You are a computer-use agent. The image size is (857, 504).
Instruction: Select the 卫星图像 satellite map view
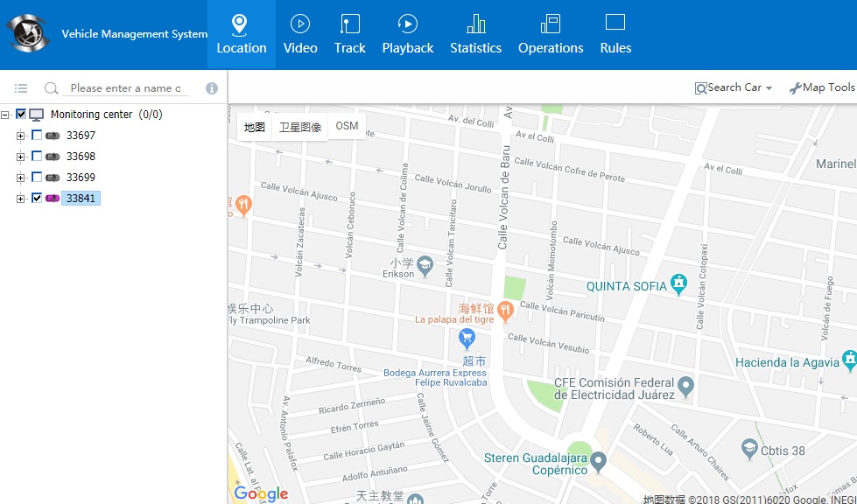click(x=300, y=127)
